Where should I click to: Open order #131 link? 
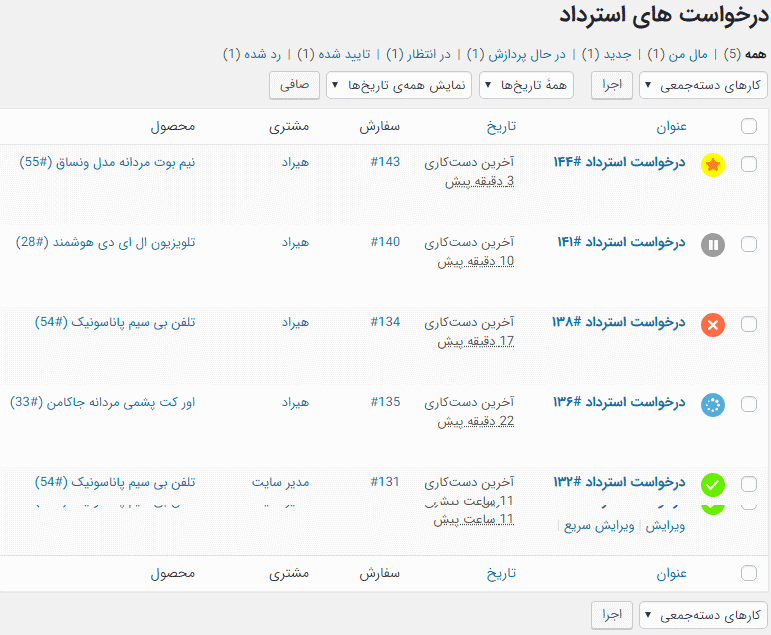click(386, 482)
